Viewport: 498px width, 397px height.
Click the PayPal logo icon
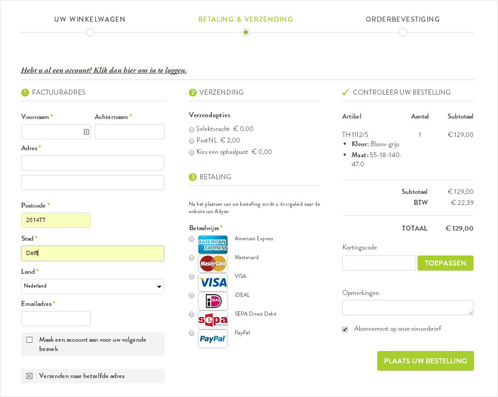(x=213, y=339)
